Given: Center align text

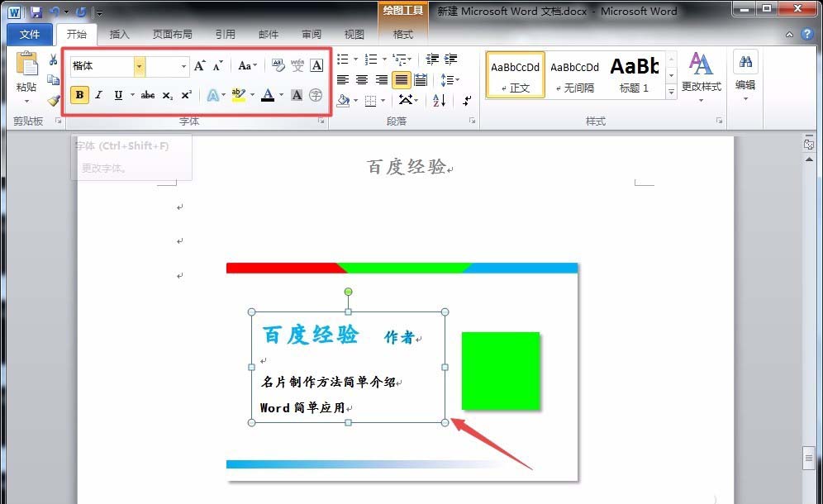Looking at the screenshot, I should 362,80.
